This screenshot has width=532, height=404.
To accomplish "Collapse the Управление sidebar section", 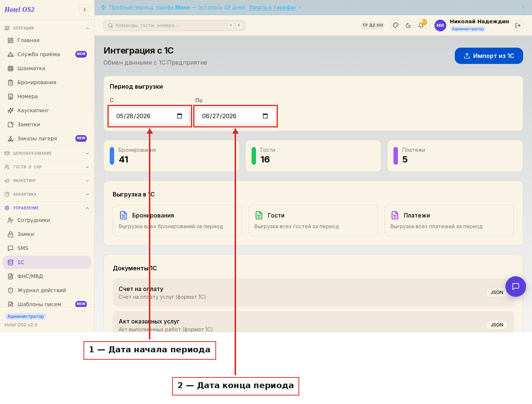I will pos(47,208).
